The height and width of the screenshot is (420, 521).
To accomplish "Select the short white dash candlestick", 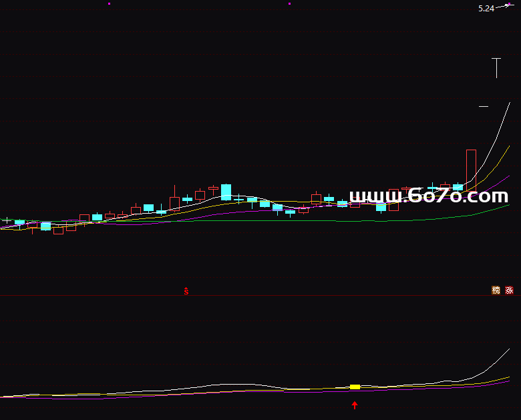I will (484, 106).
